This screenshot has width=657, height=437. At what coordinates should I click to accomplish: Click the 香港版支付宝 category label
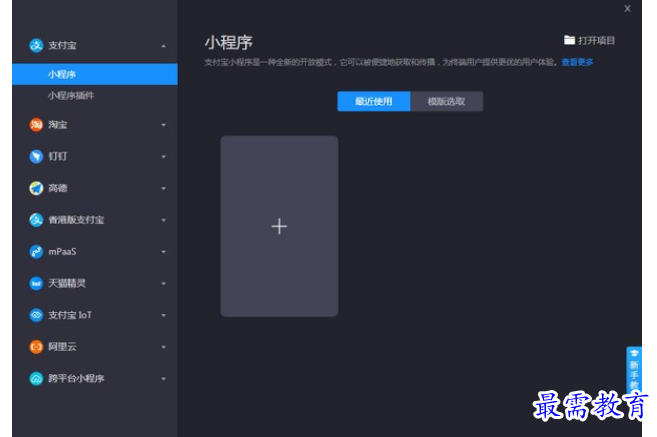[76, 220]
